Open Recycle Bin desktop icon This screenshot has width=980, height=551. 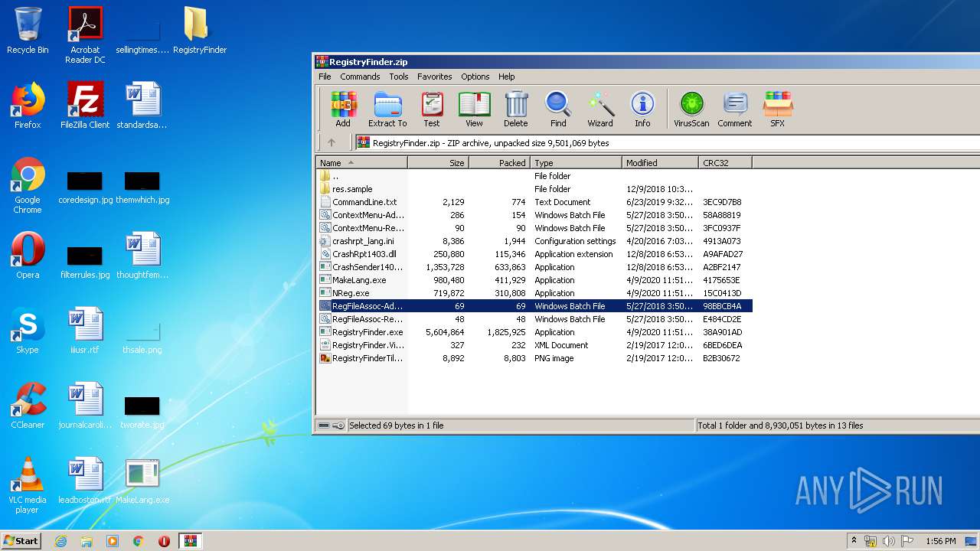coord(28,31)
